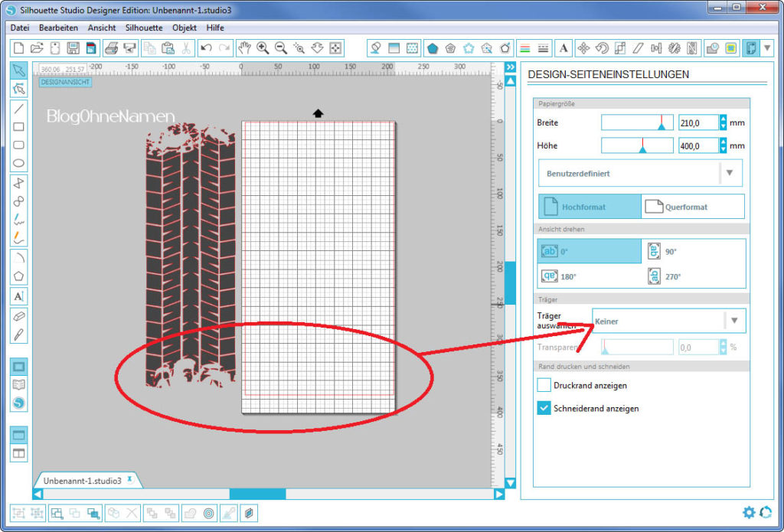Click the Undo arrow icon
784x532 pixels.
pyautogui.click(x=206, y=48)
